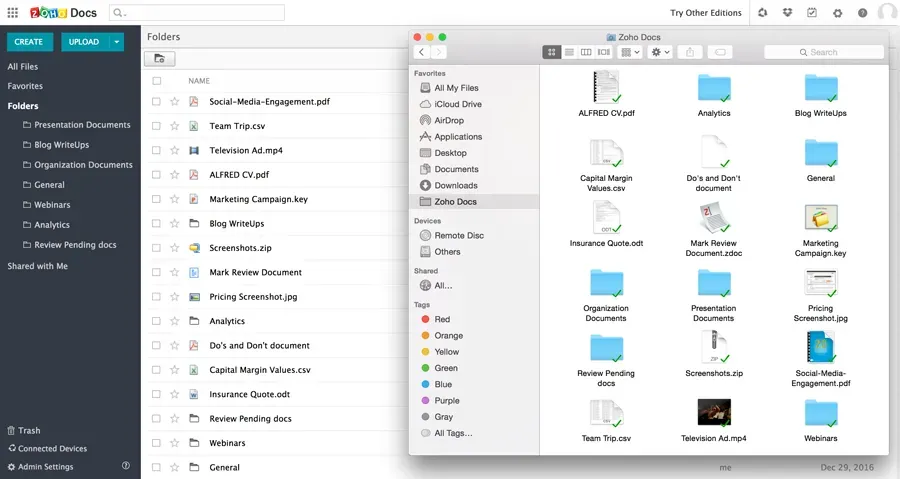Open the Finder arrange-by dropdown
900x479 pixels.
point(630,52)
